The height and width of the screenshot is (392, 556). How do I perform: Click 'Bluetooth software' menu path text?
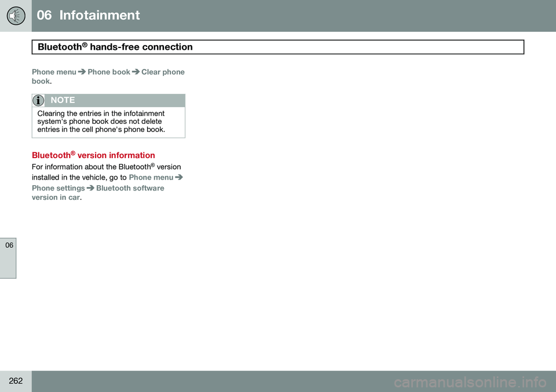coord(130,188)
